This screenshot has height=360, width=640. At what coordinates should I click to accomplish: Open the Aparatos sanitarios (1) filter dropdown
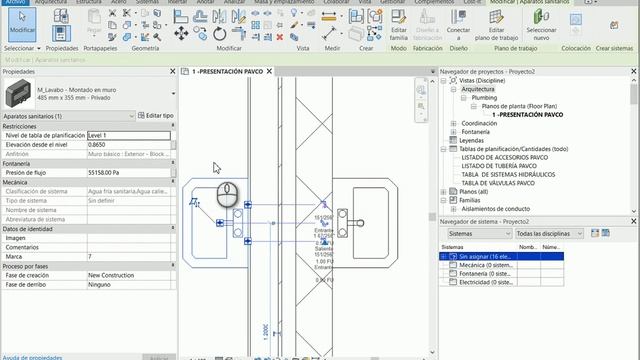tap(69, 116)
